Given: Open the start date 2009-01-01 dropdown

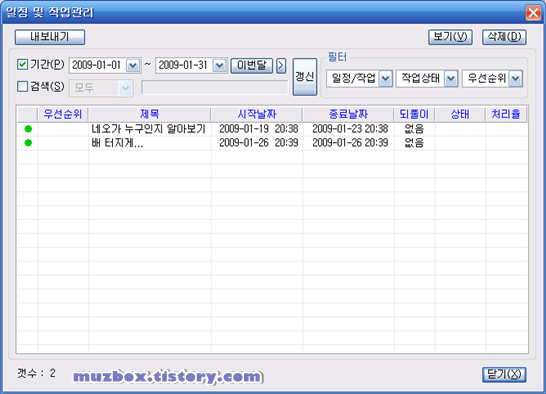Looking at the screenshot, I should [x=133, y=65].
